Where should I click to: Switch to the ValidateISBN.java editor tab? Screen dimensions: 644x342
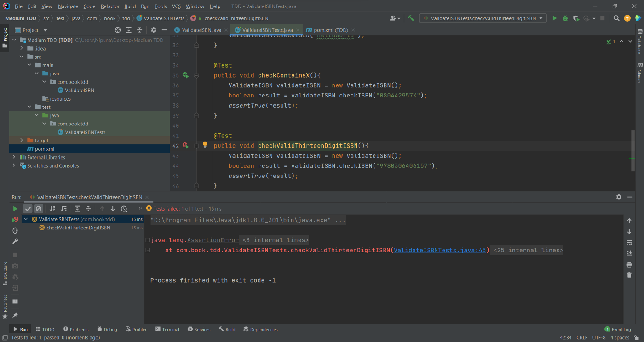(201, 30)
